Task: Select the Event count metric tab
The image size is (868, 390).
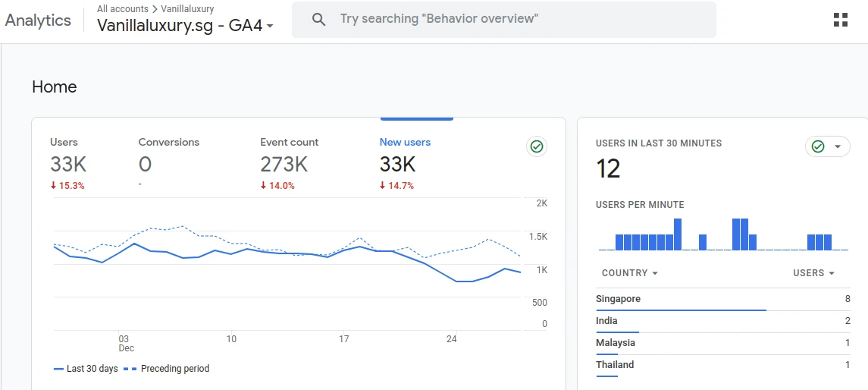Action: coord(290,163)
